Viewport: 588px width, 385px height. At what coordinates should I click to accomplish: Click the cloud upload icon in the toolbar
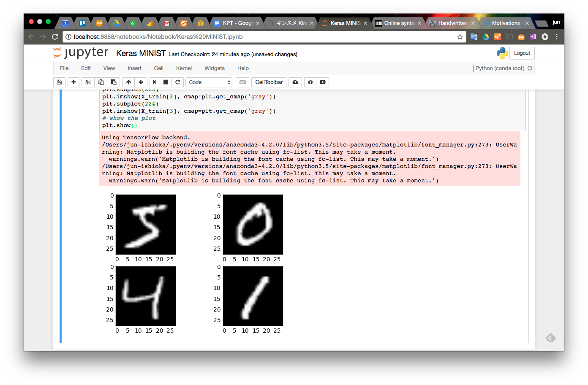point(295,82)
